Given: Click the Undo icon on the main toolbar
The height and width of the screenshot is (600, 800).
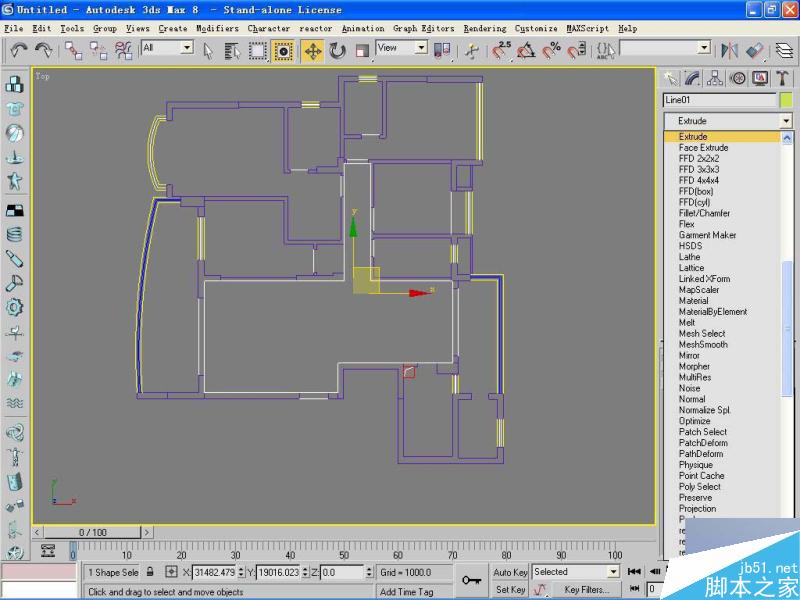Looking at the screenshot, I should 19,50.
